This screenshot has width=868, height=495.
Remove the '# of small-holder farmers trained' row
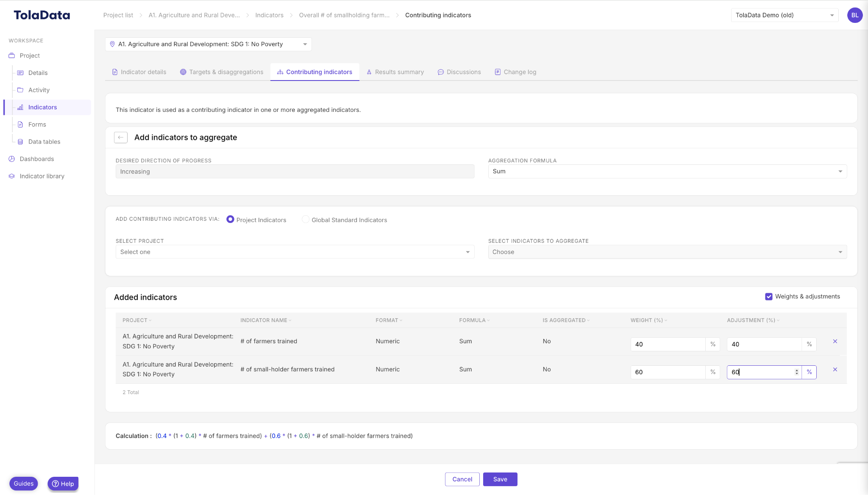click(835, 370)
